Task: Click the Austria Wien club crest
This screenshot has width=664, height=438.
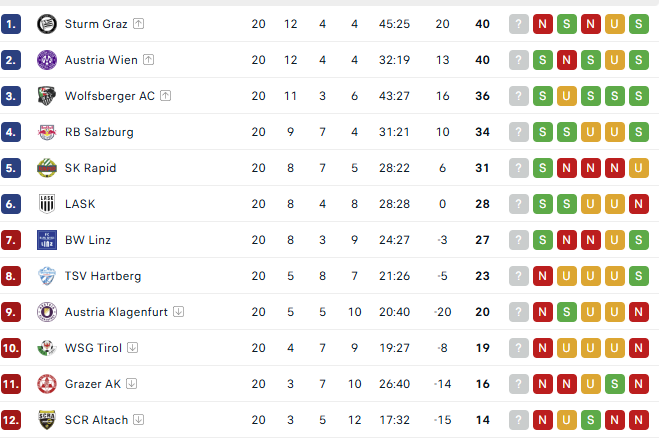Action: click(46, 60)
